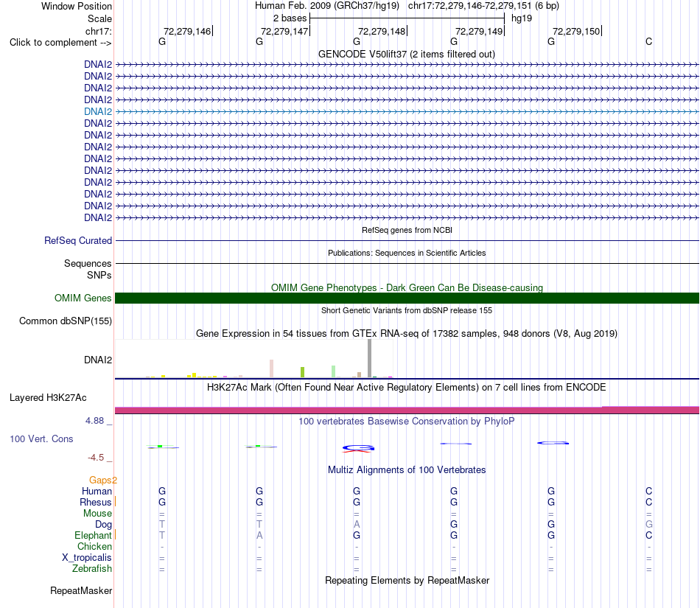Click the C base in reference sequence row
Viewport: 700px width, 608px height.
[x=648, y=42]
